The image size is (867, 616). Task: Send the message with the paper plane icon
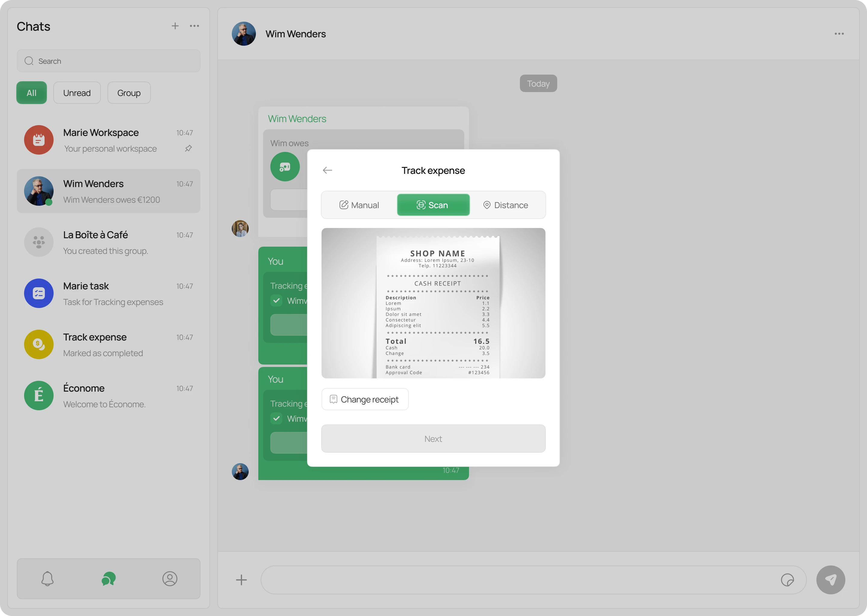pos(831,580)
